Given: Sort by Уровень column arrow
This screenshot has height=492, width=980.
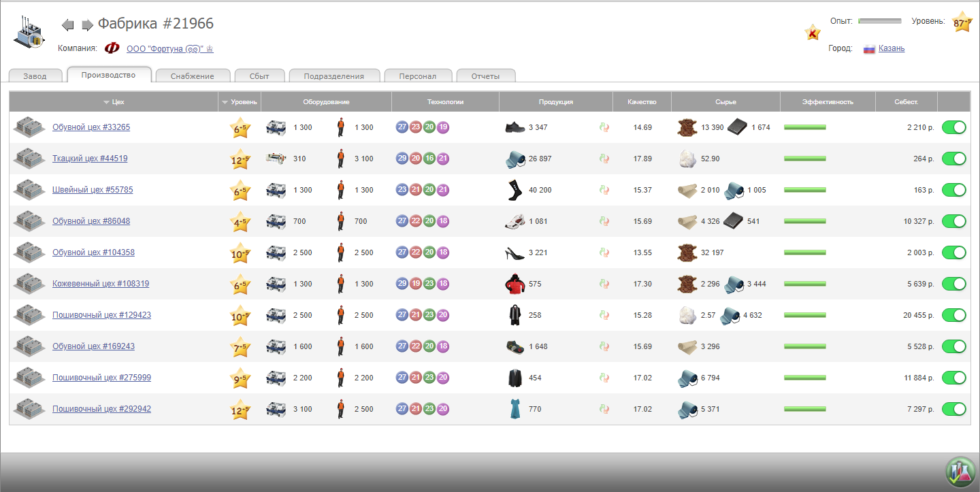Looking at the screenshot, I should pos(225,102).
